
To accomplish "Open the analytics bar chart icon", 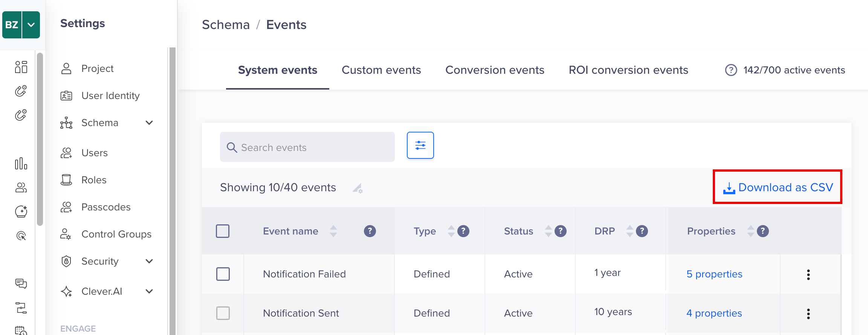I will click(21, 163).
